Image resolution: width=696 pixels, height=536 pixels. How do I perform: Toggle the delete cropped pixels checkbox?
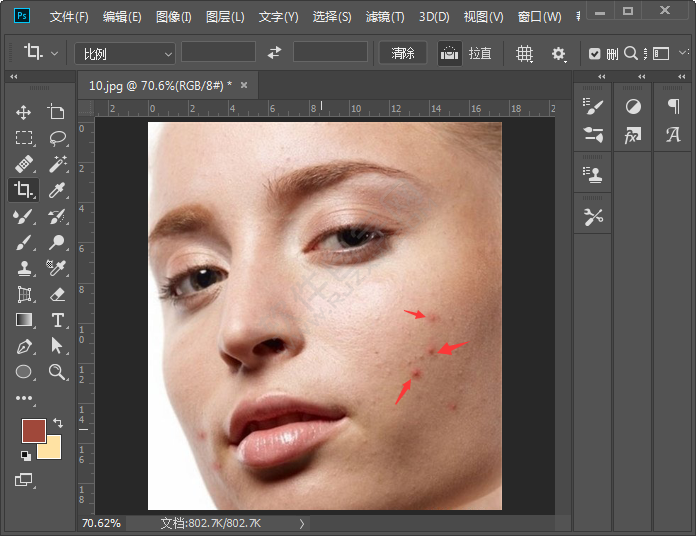point(595,54)
